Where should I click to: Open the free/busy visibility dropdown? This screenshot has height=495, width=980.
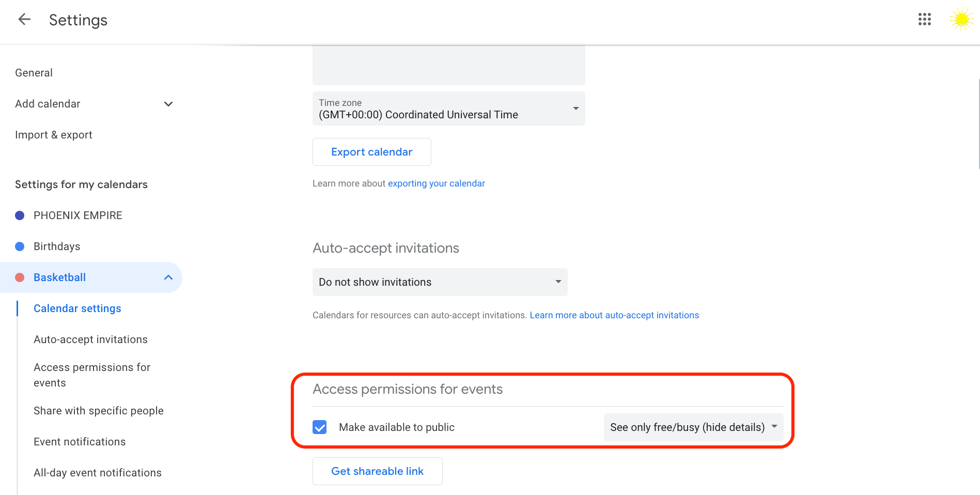coord(693,427)
